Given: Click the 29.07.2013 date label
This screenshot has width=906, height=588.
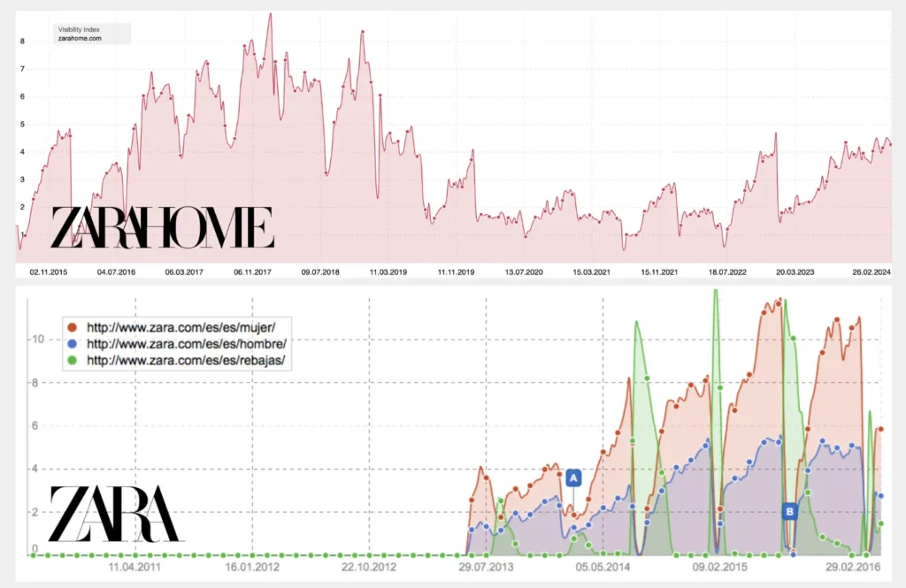Looking at the screenshot, I should pos(486,567).
